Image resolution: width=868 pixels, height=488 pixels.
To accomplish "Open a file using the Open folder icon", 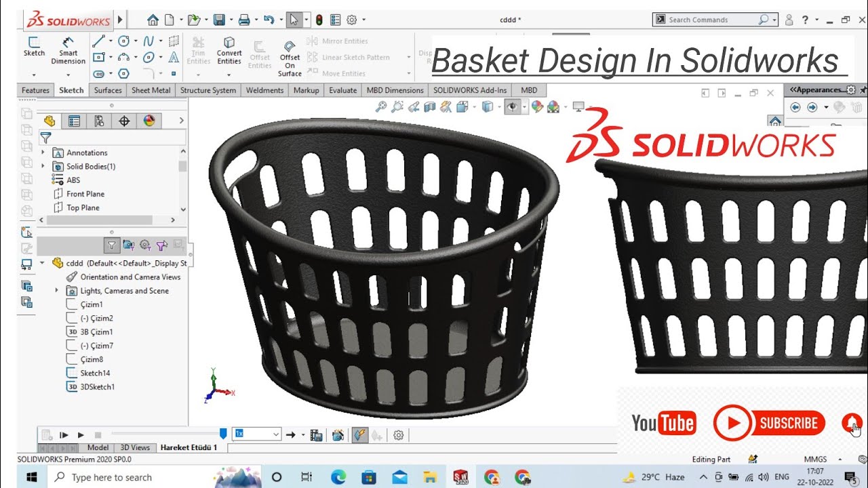I will [193, 20].
